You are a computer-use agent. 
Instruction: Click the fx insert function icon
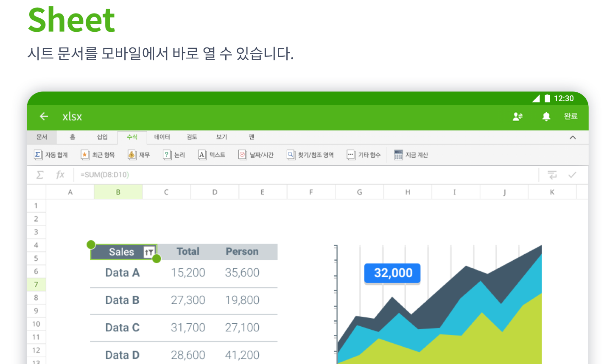coord(60,175)
